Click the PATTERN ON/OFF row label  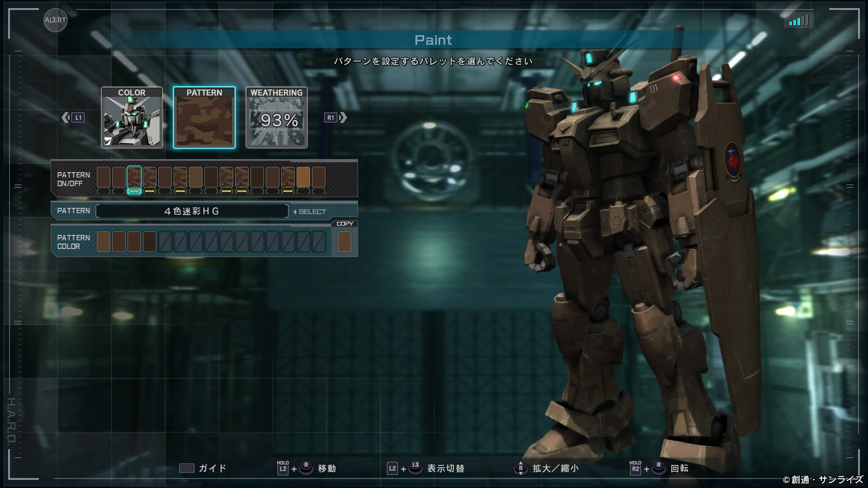click(x=73, y=179)
